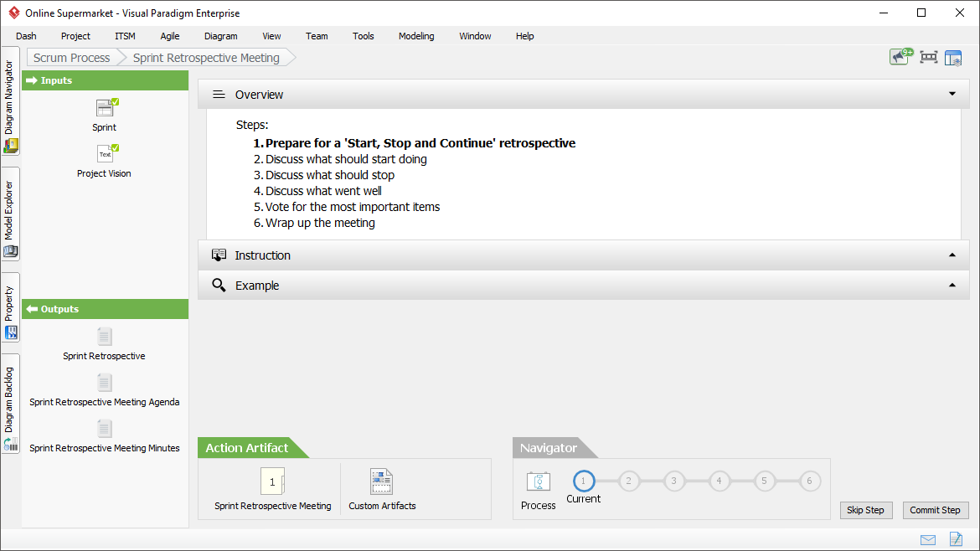Select step 1 Current in Navigator
980x551 pixels.
584,481
